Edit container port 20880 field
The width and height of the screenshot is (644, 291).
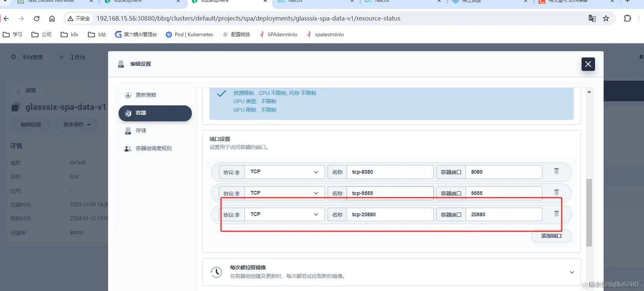click(x=504, y=214)
